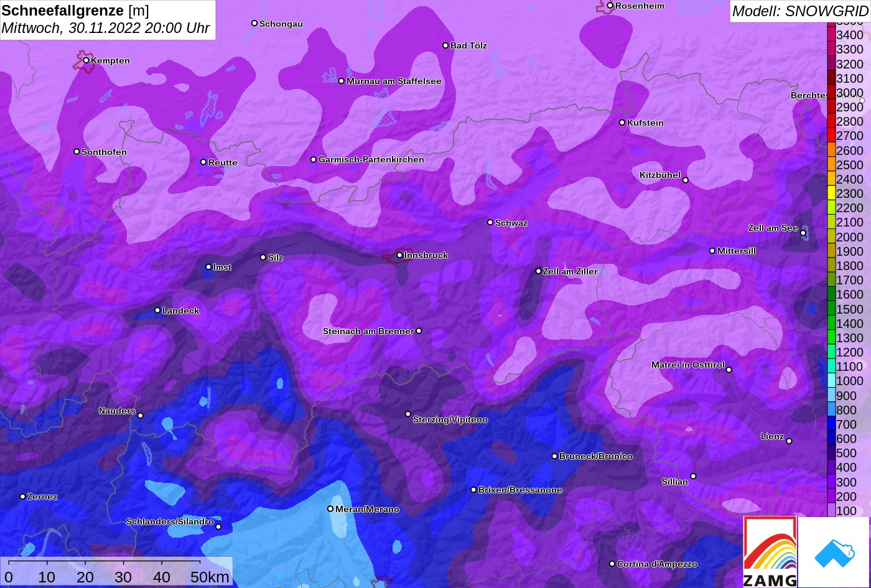The width and height of the screenshot is (871, 588).
Task: Select the 1000 m legend color swatch
Action: (x=831, y=381)
